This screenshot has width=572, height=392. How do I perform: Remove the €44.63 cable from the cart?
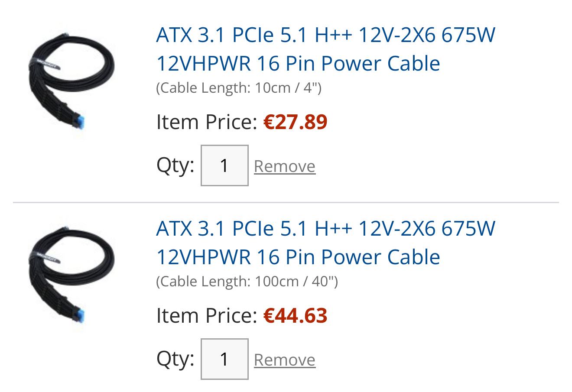click(x=284, y=360)
